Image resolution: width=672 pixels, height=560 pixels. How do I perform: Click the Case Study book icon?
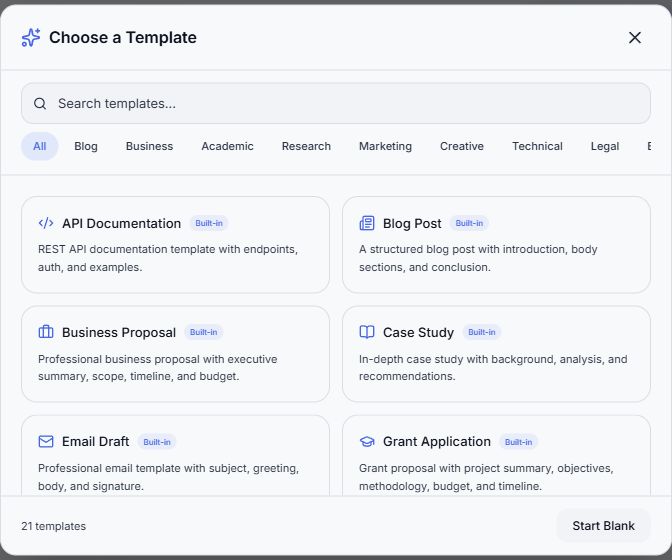[367, 332]
